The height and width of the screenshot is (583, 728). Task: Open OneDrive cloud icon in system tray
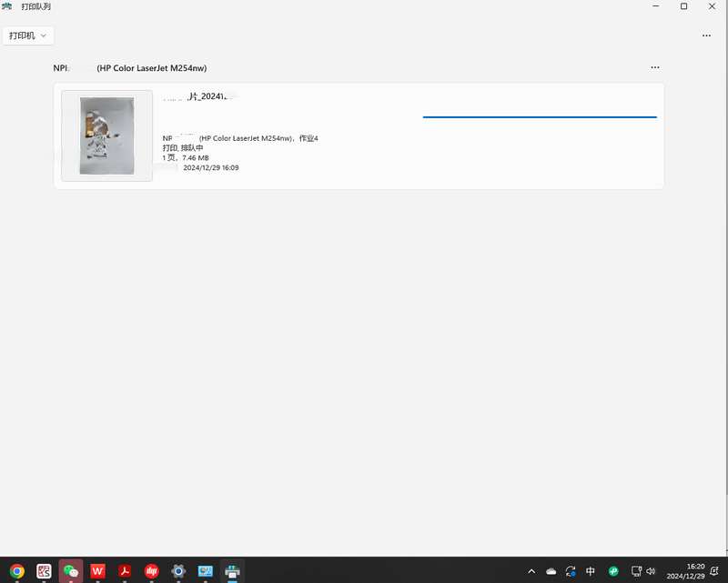click(x=551, y=571)
